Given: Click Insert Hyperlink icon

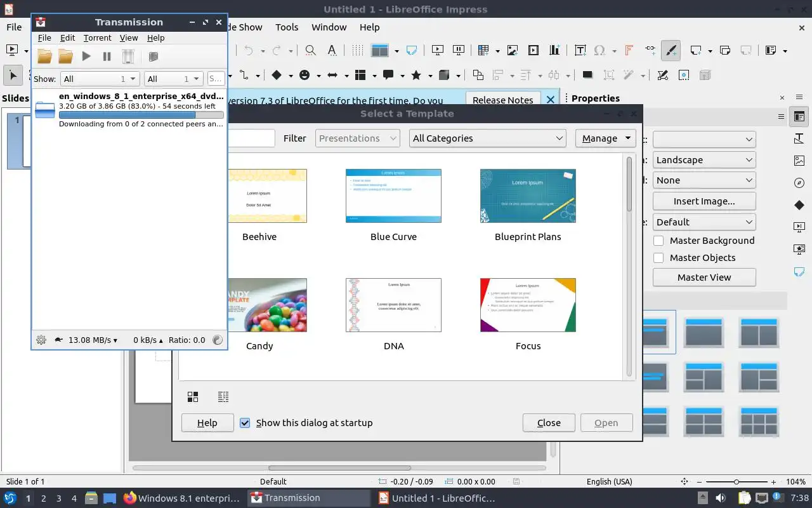Looking at the screenshot, I should 650,50.
